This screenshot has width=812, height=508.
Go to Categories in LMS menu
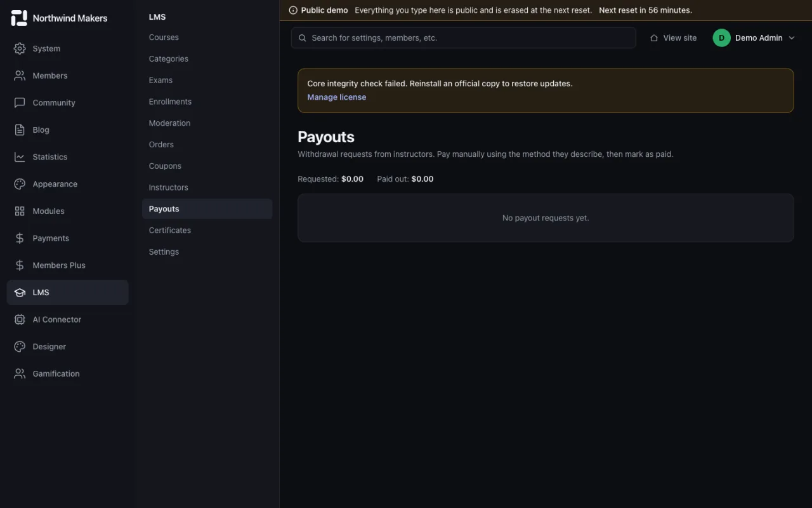coord(207,59)
